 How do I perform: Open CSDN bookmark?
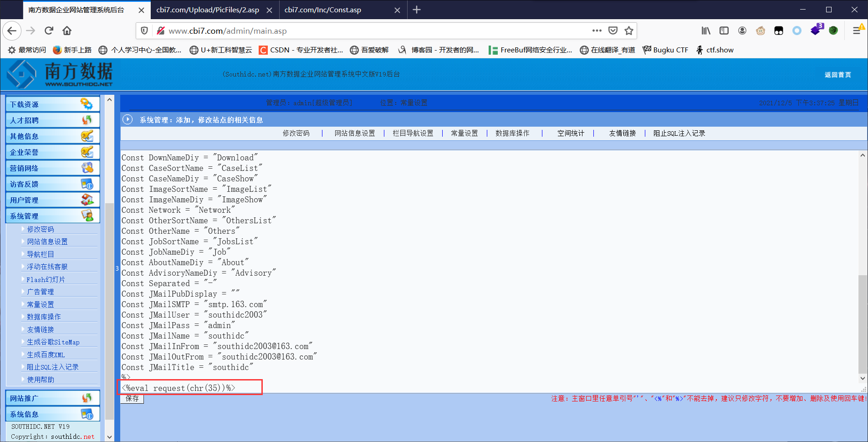coord(301,50)
